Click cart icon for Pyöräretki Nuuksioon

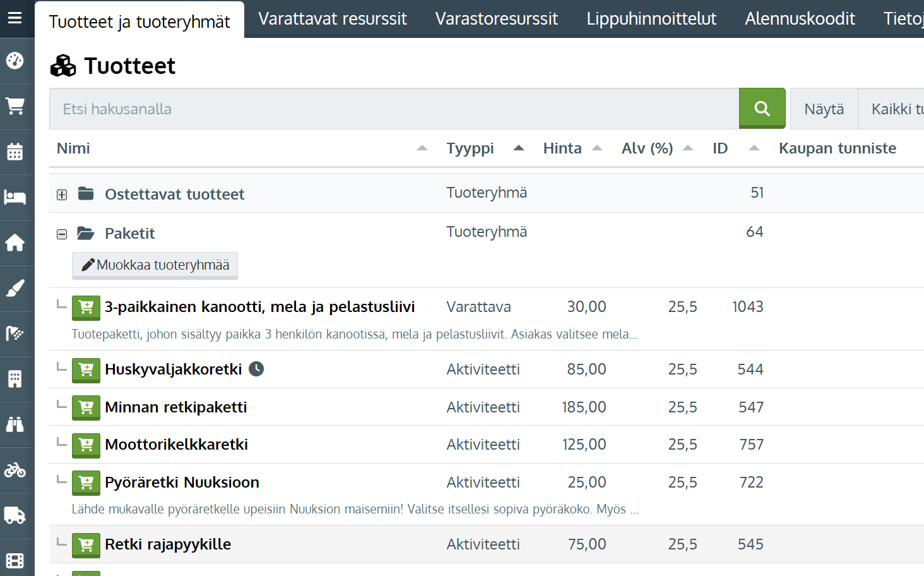86,483
